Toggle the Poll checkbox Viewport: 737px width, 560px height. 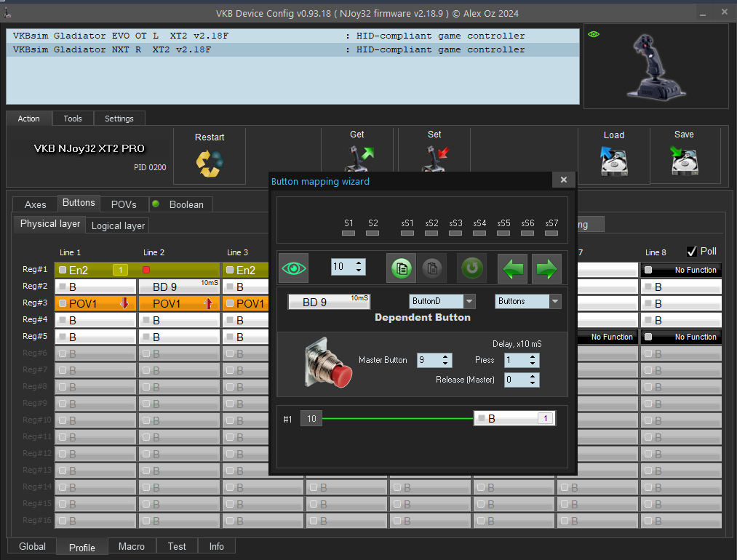point(691,252)
